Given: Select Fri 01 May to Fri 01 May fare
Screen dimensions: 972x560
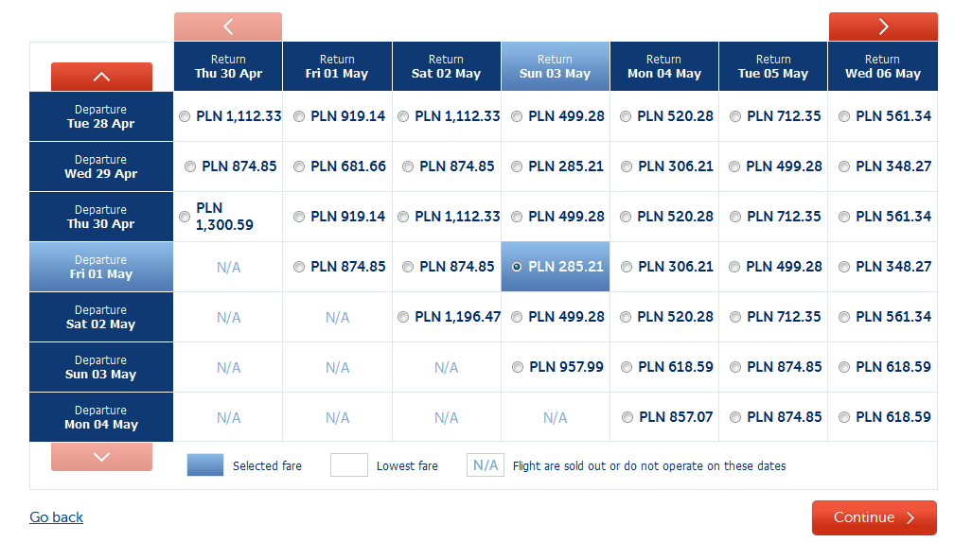Looking at the screenshot, I should tap(299, 267).
